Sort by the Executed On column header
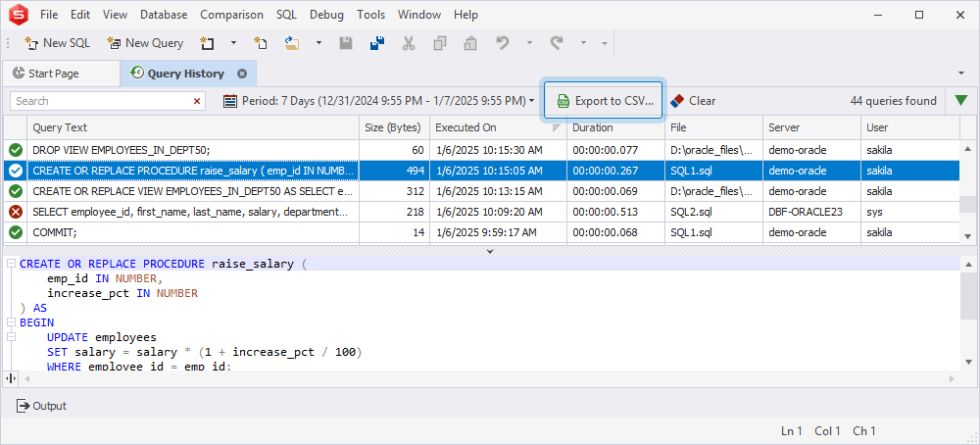Screen dimensions: 980x445 498,127
